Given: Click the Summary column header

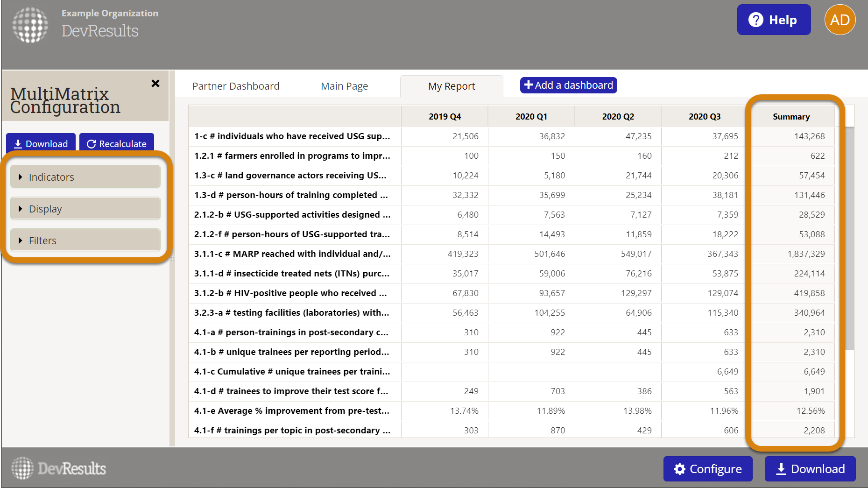Looking at the screenshot, I should [791, 116].
